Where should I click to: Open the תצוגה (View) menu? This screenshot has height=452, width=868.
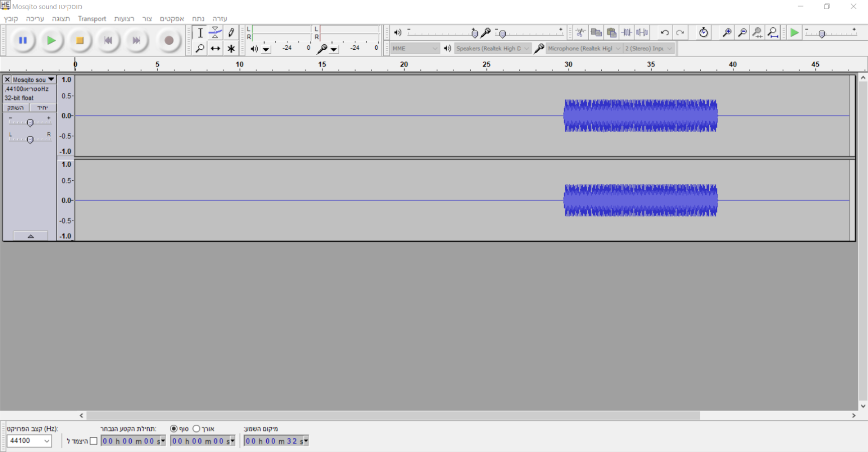[x=61, y=19]
